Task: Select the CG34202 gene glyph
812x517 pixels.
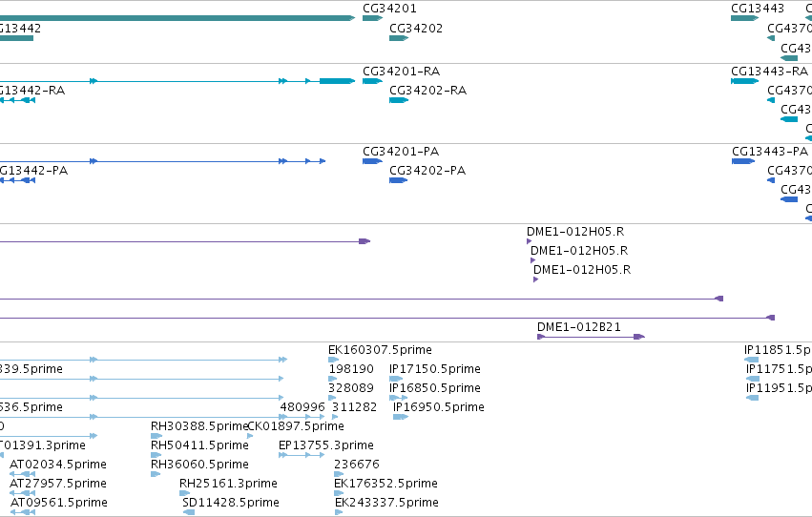Action: coord(399,38)
